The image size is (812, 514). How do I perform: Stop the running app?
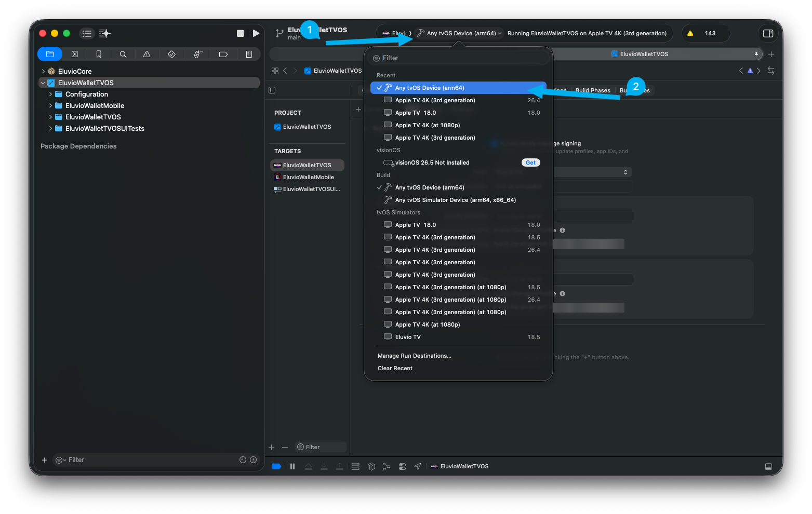click(x=240, y=33)
